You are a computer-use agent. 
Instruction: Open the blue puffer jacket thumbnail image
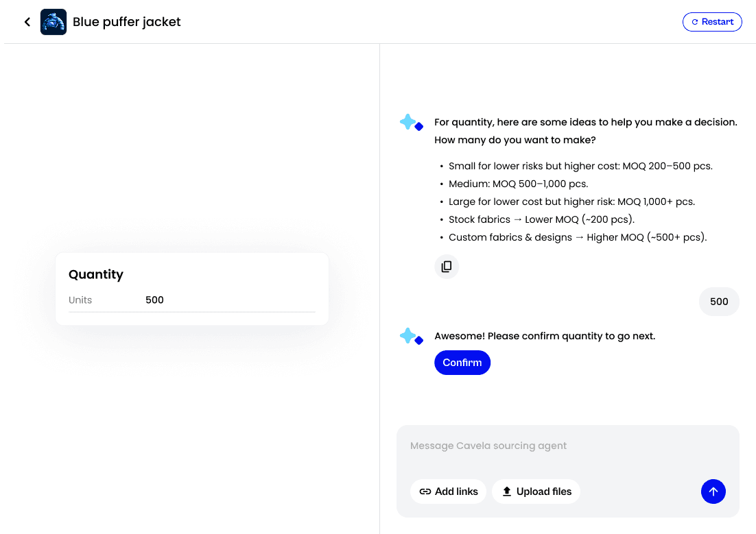(54, 22)
